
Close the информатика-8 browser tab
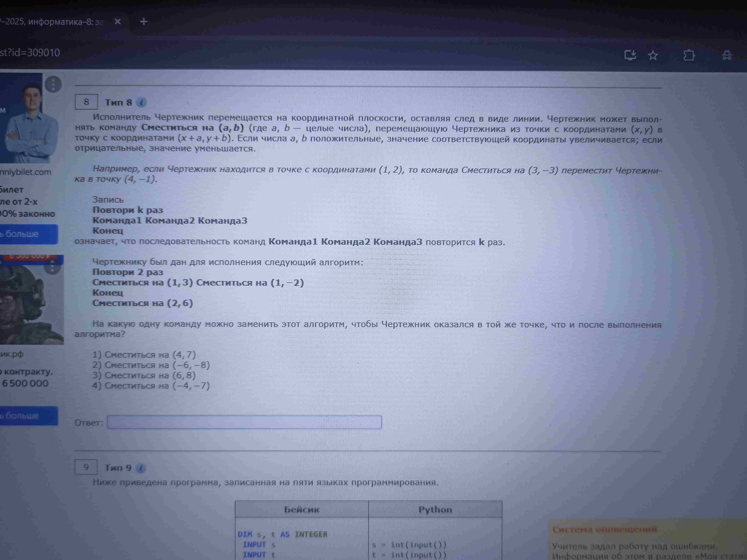118,22
